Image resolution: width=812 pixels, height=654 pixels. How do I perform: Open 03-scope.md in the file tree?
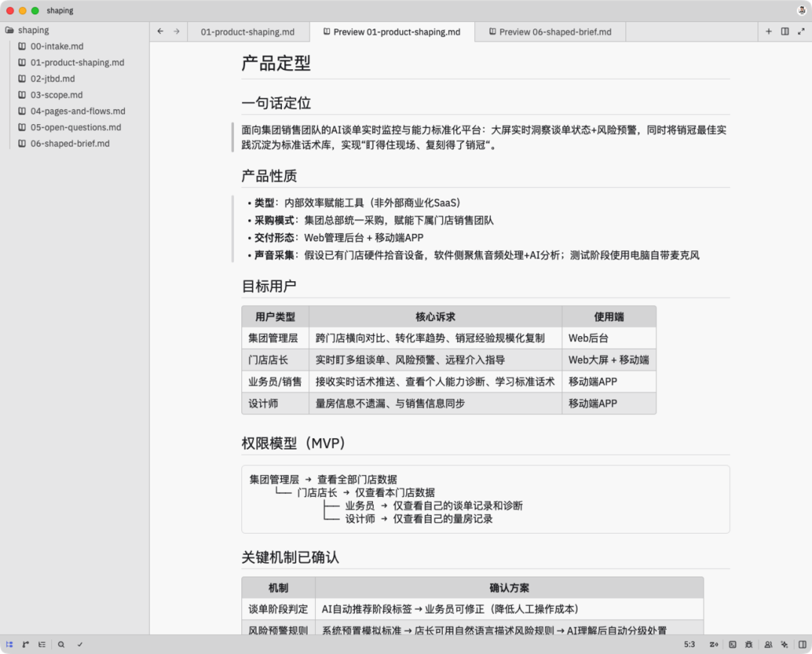[56, 95]
